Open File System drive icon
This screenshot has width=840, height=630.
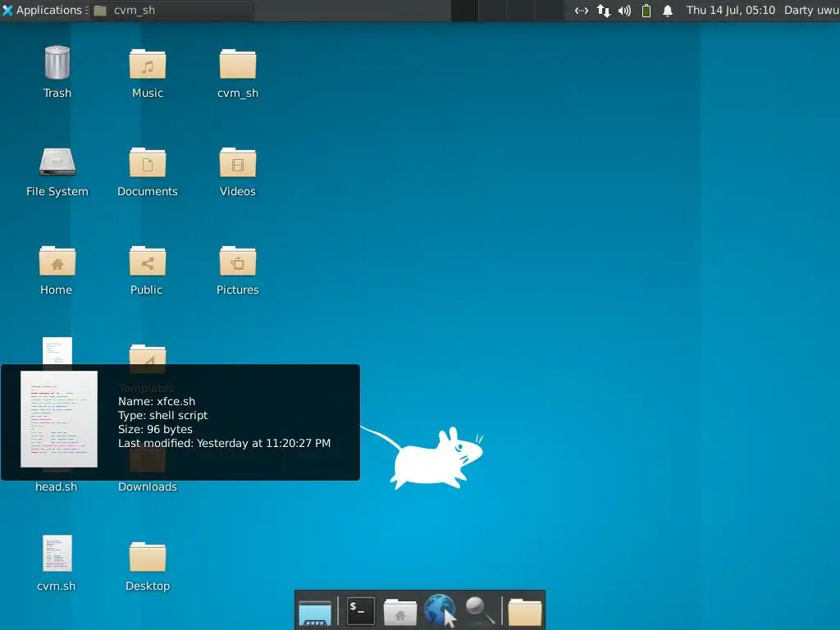coord(57,162)
